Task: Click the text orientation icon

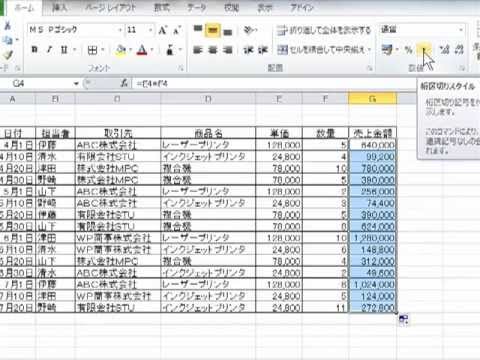Action: click(249, 30)
